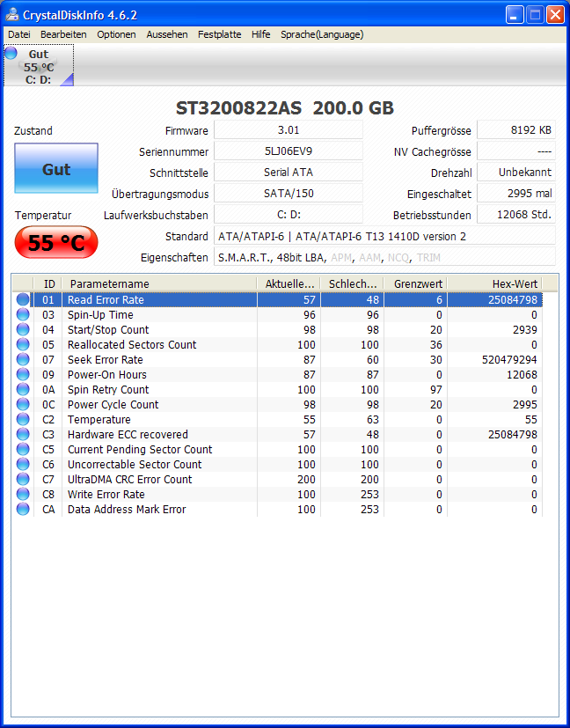Select the Power Cycle Count row name
The image size is (570, 728).
pyautogui.click(x=113, y=404)
